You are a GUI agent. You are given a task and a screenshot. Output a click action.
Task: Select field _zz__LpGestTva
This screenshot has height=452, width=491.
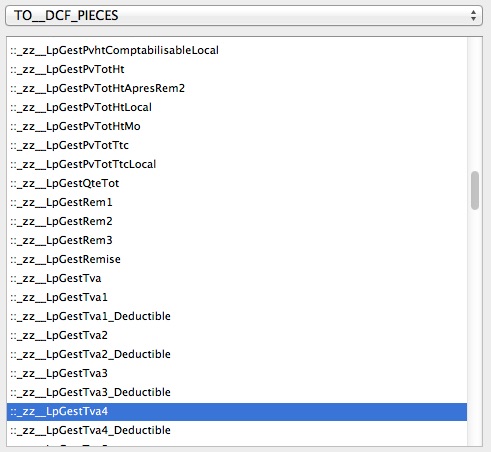coord(237,278)
